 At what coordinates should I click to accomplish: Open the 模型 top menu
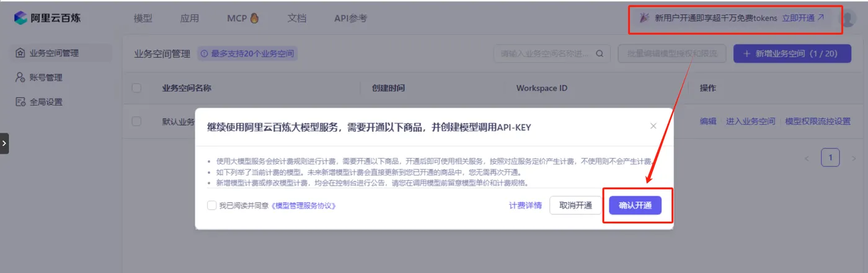(143, 18)
